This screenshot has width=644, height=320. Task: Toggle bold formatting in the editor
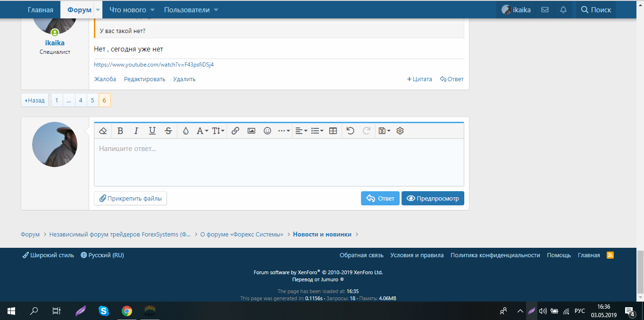point(120,131)
